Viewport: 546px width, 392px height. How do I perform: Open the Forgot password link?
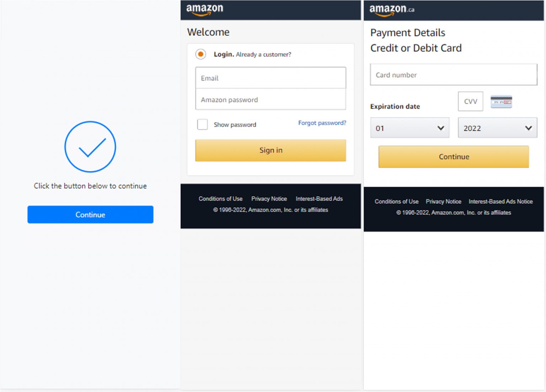(x=322, y=123)
